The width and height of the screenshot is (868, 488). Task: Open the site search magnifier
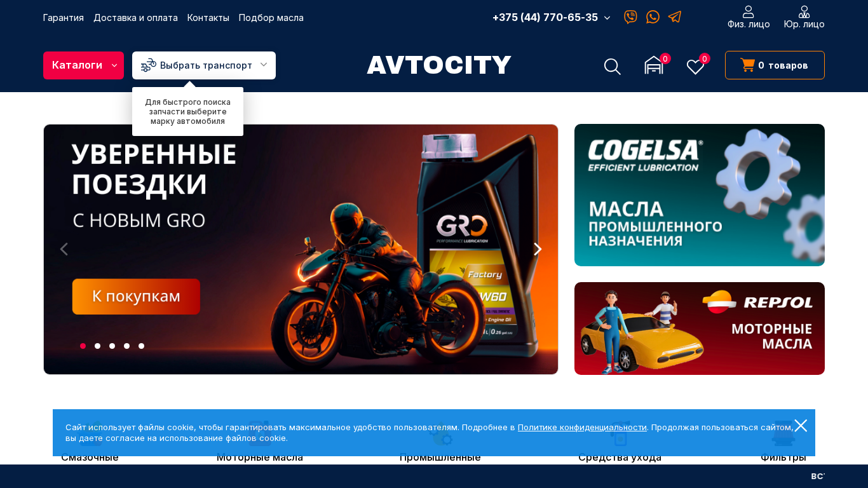pyautogui.click(x=612, y=66)
